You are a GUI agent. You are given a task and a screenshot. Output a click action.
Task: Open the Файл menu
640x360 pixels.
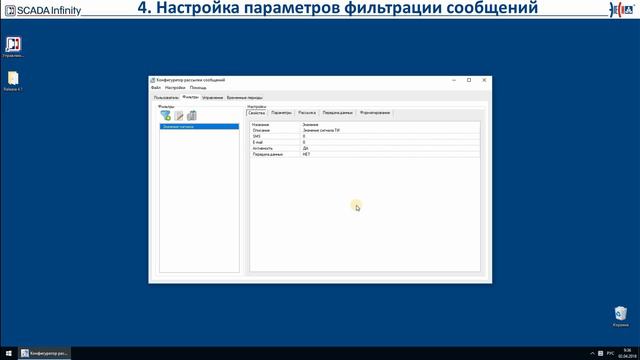(156, 88)
